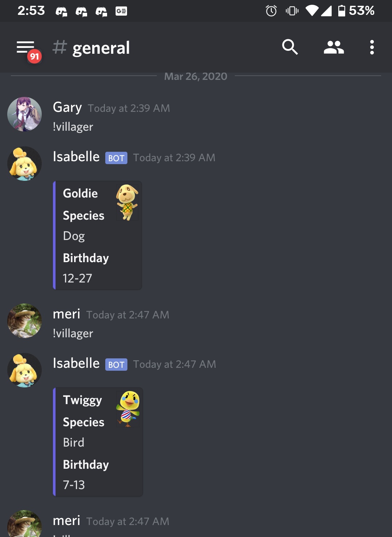This screenshot has height=537, width=392.
Task: Tap the Goldie embed title
Action: 80,193
